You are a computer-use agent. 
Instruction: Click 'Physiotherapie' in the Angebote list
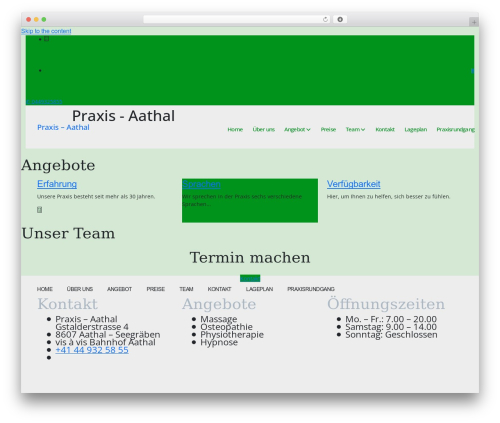point(232,335)
